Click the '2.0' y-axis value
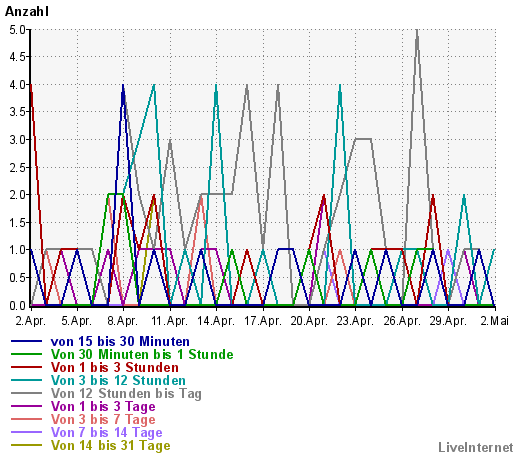Viewport: 520px width, 457px height. (17, 195)
